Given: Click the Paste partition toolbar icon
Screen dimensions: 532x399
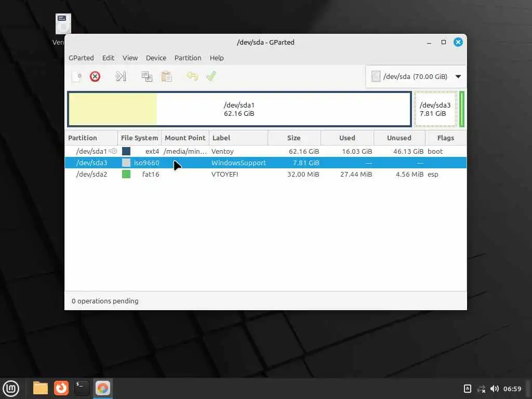Looking at the screenshot, I should coord(166,76).
